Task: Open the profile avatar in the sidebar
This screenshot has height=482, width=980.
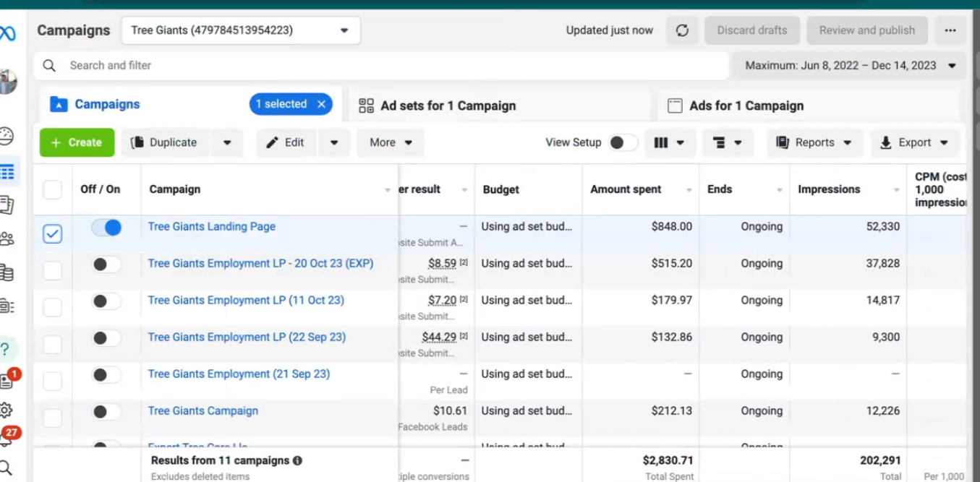Action: click(7, 81)
